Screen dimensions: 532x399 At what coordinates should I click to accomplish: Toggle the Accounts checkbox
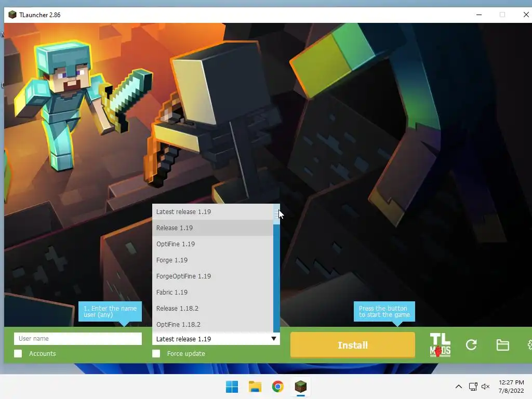(x=18, y=353)
